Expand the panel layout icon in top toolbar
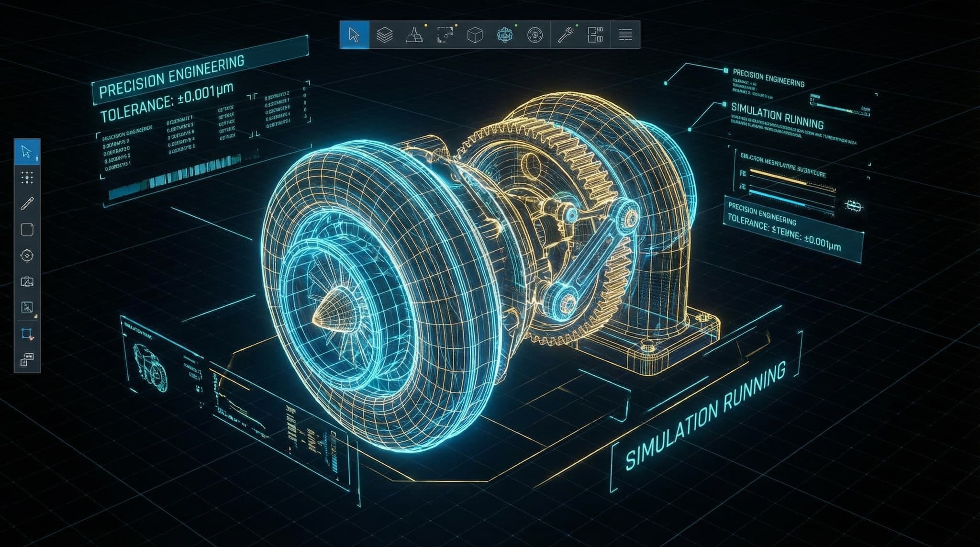Image resolution: width=980 pixels, height=547 pixels. point(595,35)
